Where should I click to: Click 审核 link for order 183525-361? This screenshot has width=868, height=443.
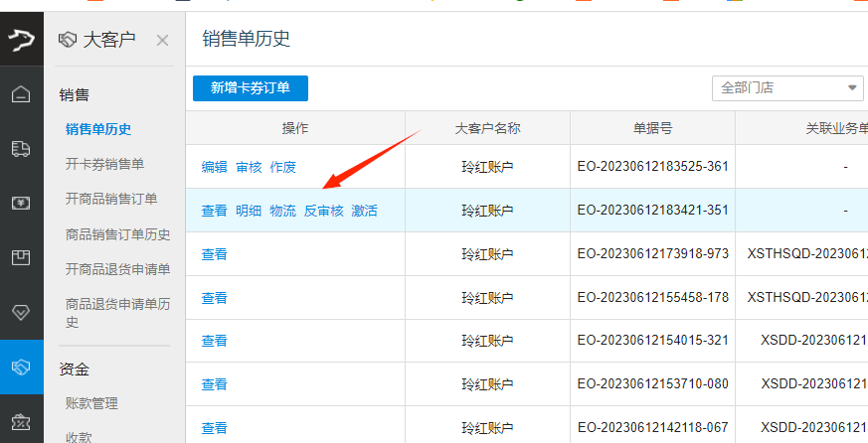click(249, 167)
